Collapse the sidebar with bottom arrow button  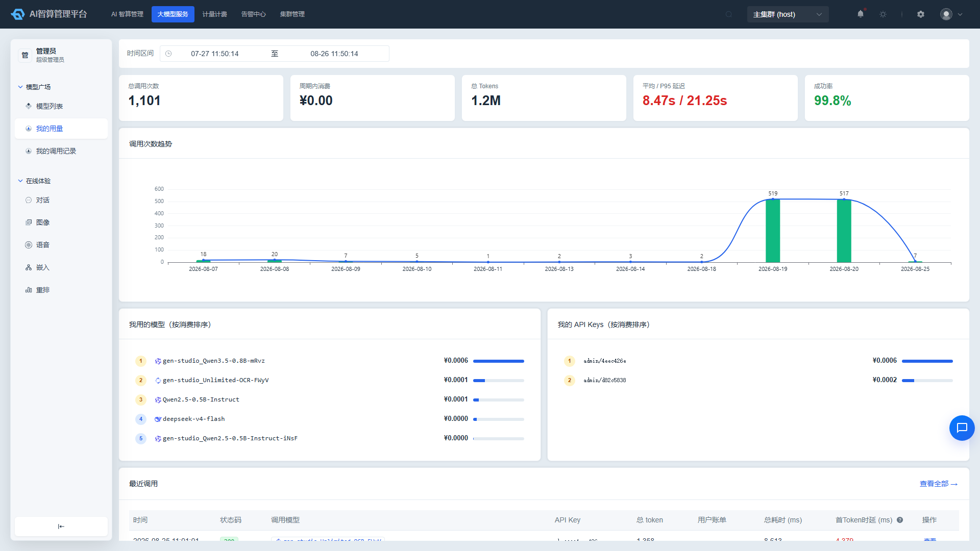coord(61,527)
